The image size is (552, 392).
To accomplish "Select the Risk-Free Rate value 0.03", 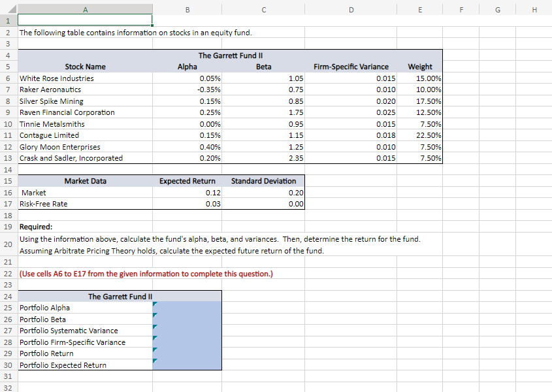I will click(x=187, y=204).
